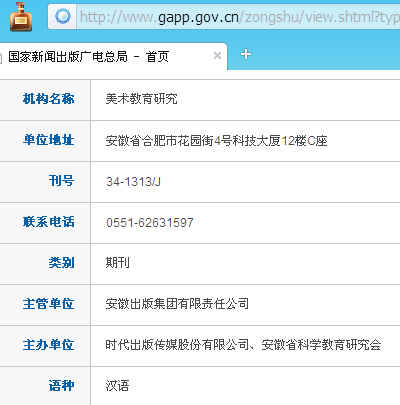This screenshot has height=405, width=400.
Task: Click the 主办单位 label
Action: tap(49, 345)
